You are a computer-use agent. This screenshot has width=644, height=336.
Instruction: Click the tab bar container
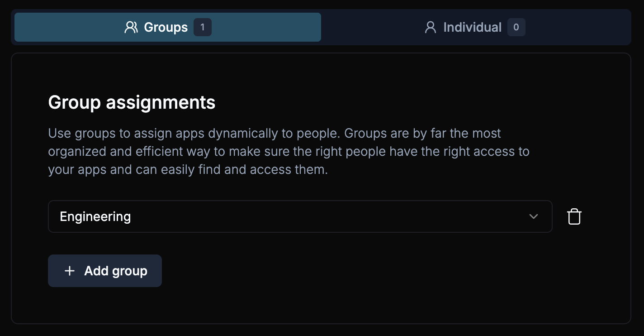coord(321,27)
